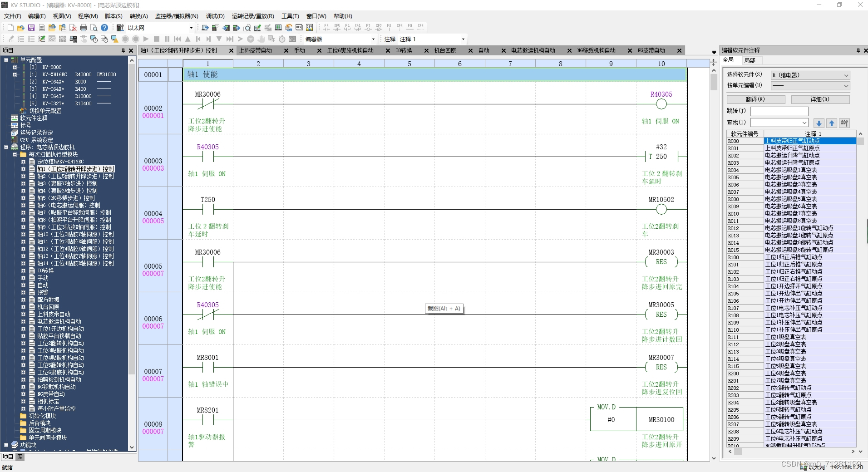
Task: Click the first DEV device icon
Action: click(299, 28)
